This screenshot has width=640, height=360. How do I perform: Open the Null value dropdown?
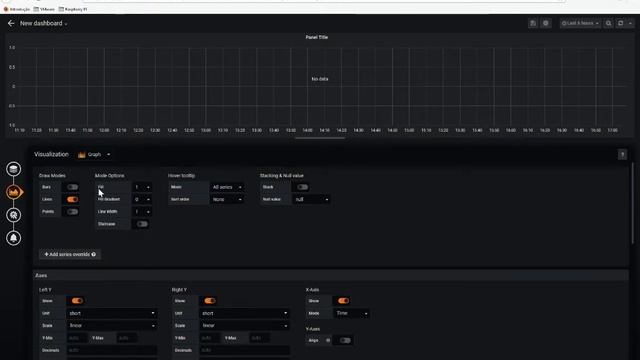point(311,199)
